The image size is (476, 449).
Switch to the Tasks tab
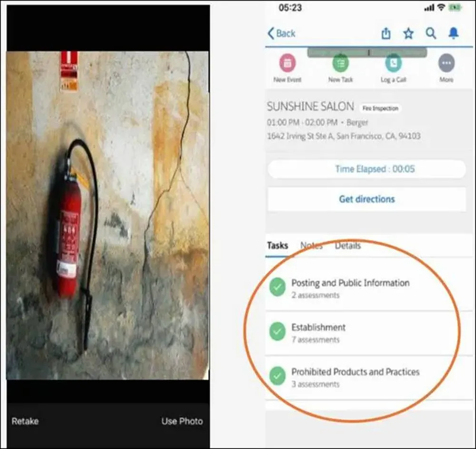tap(278, 245)
